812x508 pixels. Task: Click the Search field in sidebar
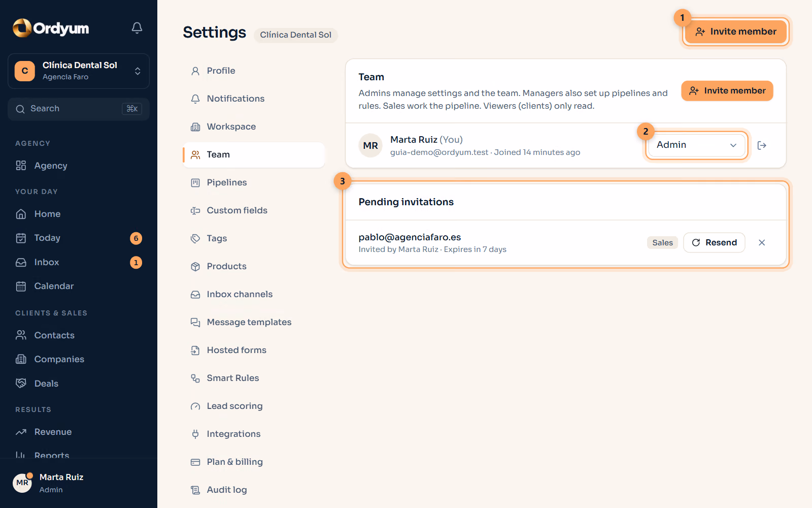(79, 109)
